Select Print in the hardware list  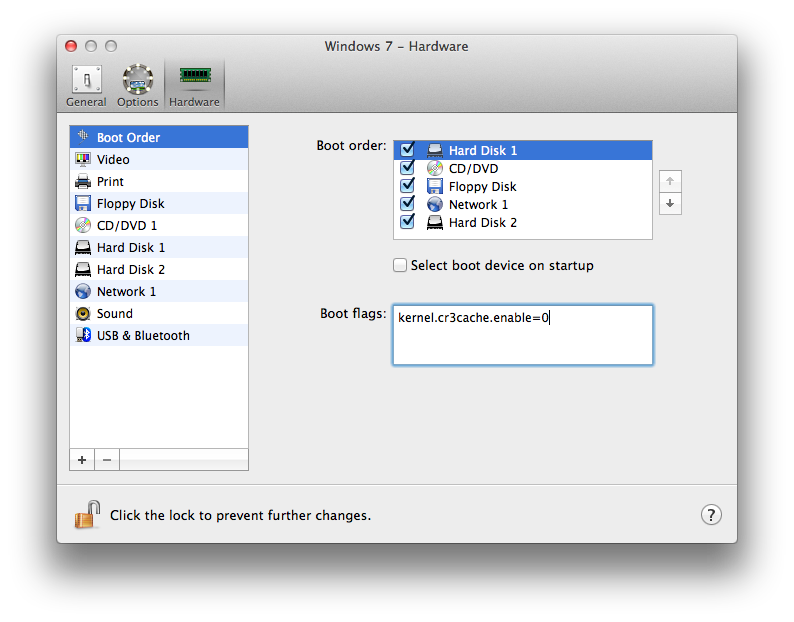(x=159, y=181)
